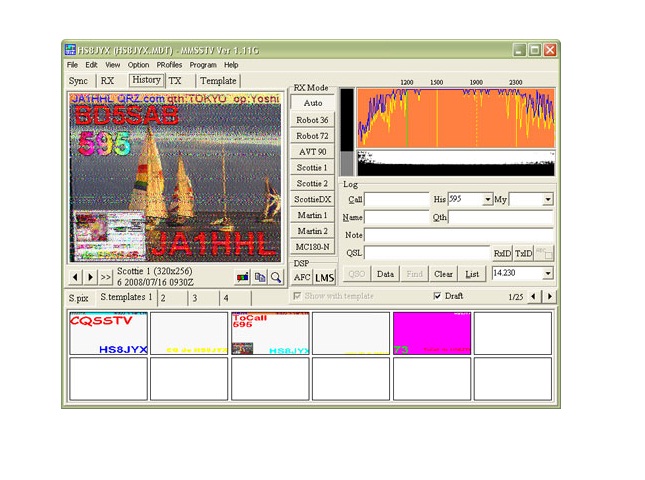Viewport: 645px width, 480px height.
Task: Open the His RST dropdown
Action: [487, 200]
